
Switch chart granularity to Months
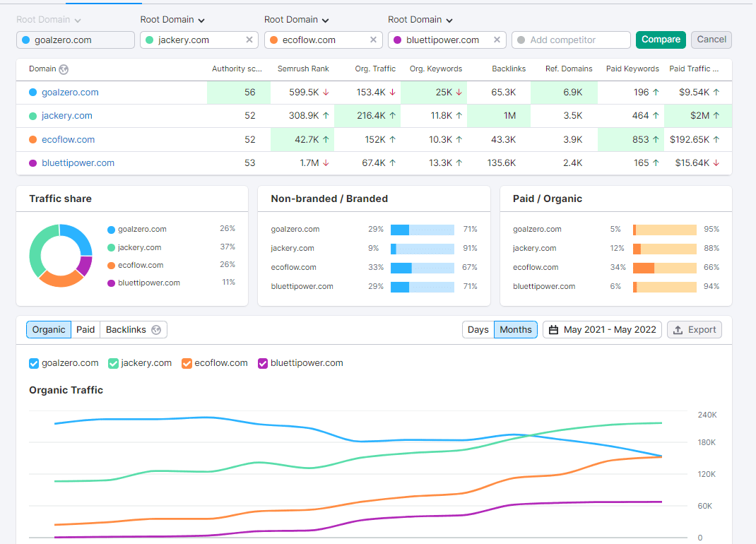(x=515, y=330)
